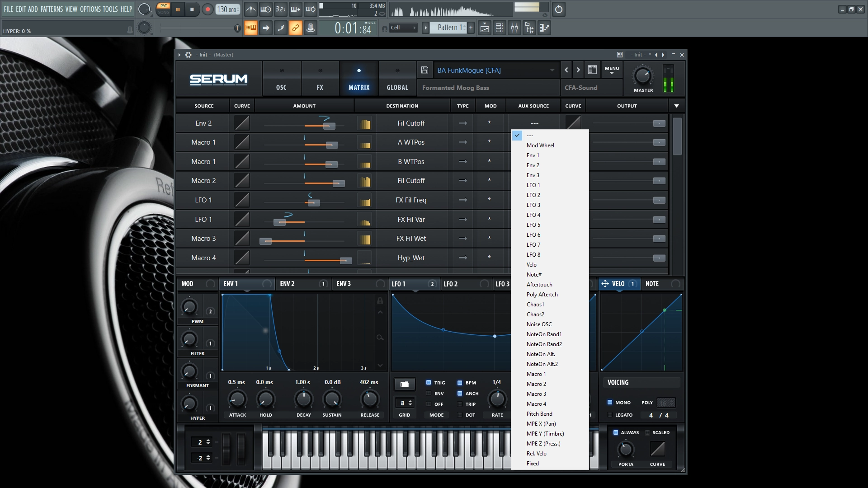This screenshot has height=488, width=868.
Task: Open LFO shape folder icon
Action: (405, 384)
